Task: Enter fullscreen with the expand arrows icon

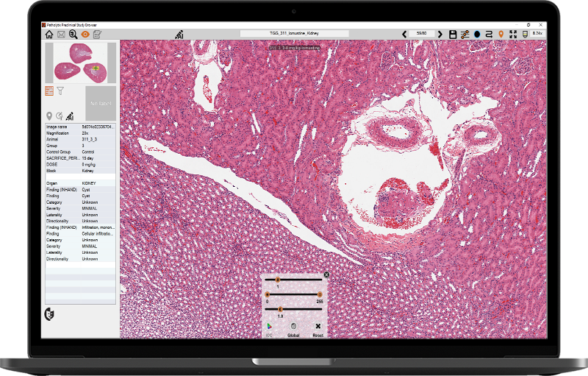Action: [513, 35]
